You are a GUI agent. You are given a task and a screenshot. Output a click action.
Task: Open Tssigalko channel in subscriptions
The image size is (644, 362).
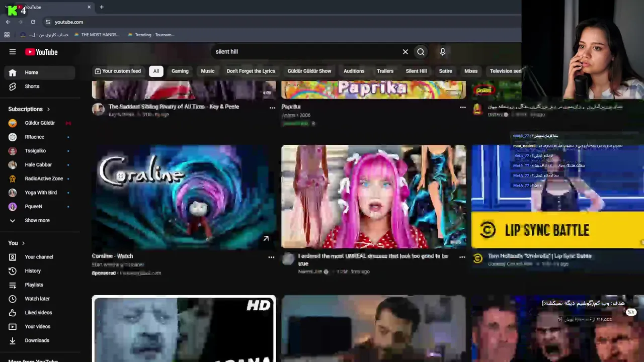[40, 151]
